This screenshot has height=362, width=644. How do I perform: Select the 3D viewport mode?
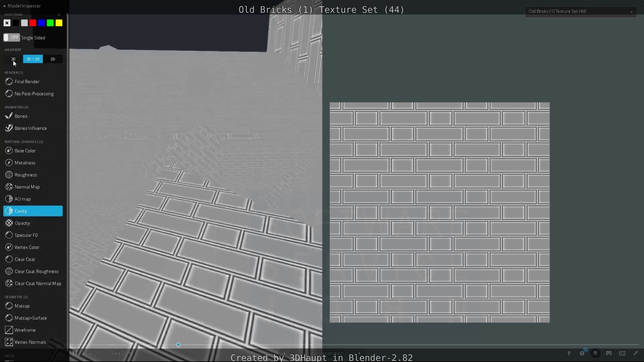click(x=13, y=59)
